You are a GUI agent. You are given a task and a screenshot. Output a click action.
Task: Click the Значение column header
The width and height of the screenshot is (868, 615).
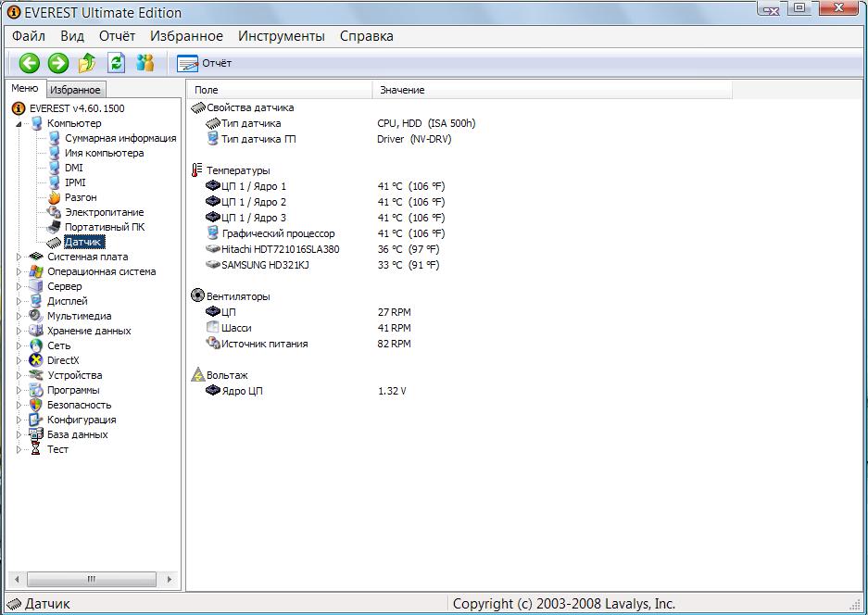click(x=552, y=90)
